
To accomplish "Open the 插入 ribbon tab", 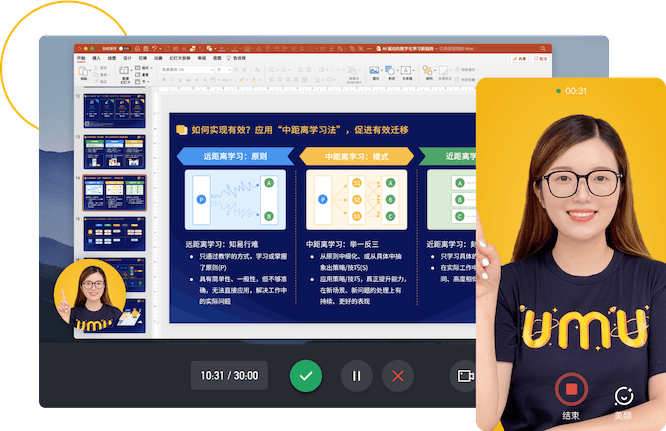I will pos(97,58).
